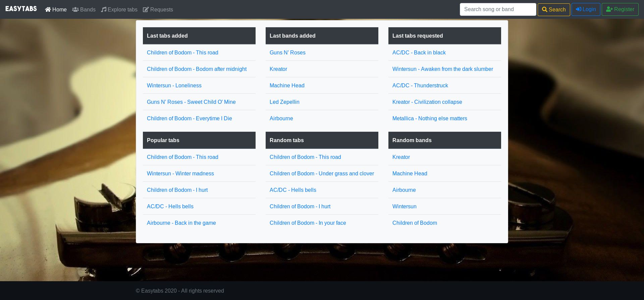The image size is (644, 300).
Task: Click the music note Explore tabs icon
Action: tap(104, 10)
